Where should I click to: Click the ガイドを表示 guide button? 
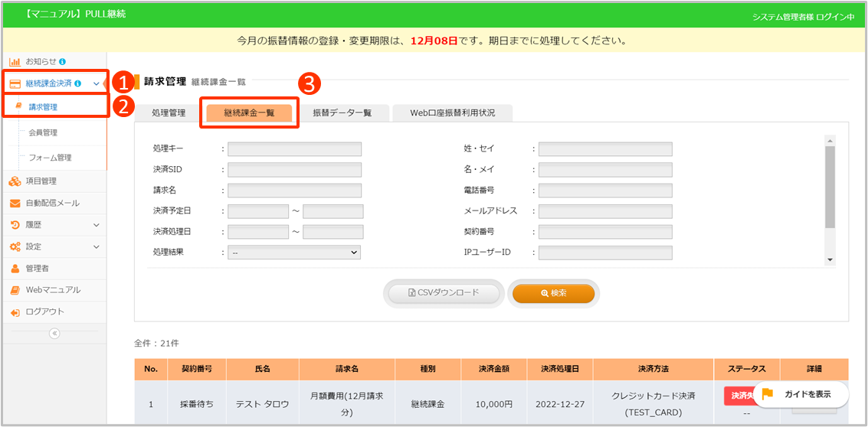point(801,394)
